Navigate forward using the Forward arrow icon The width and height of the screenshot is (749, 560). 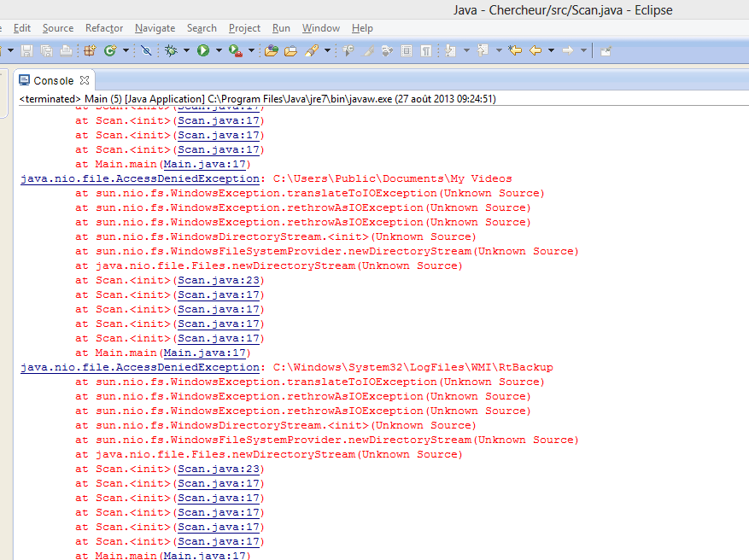click(570, 50)
